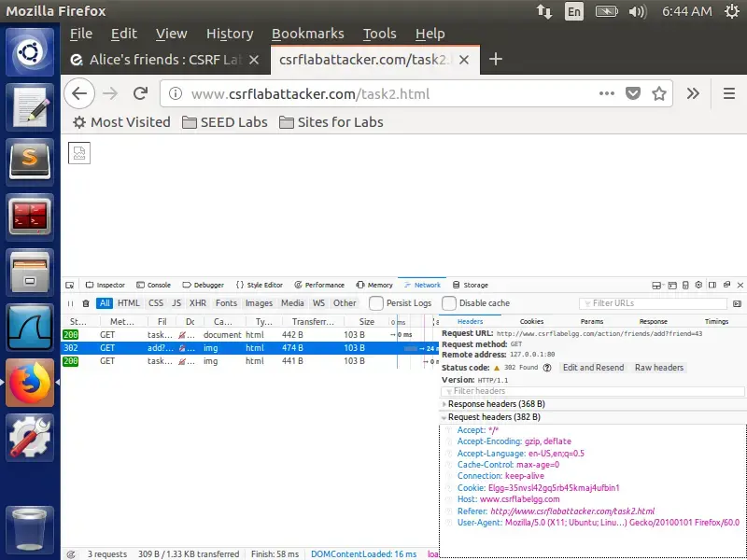Image resolution: width=747 pixels, height=560 pixels.
Task: Sort requests by the Size column
Action: tap(366, 322)
